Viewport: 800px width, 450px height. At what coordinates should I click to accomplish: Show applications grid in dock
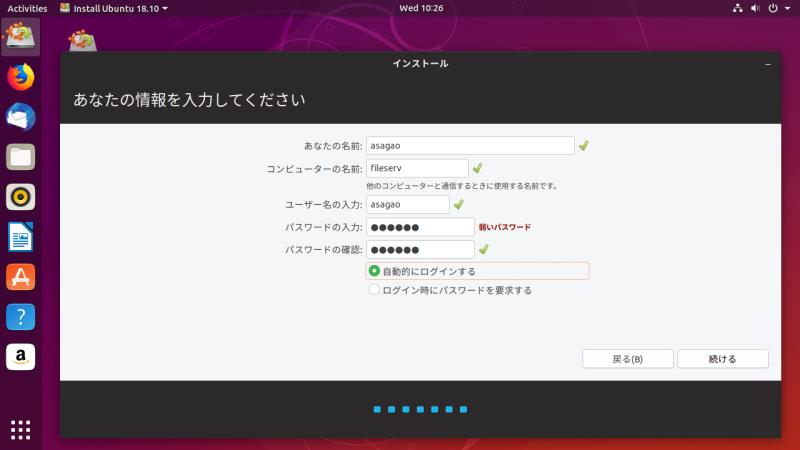click(20, 430)
